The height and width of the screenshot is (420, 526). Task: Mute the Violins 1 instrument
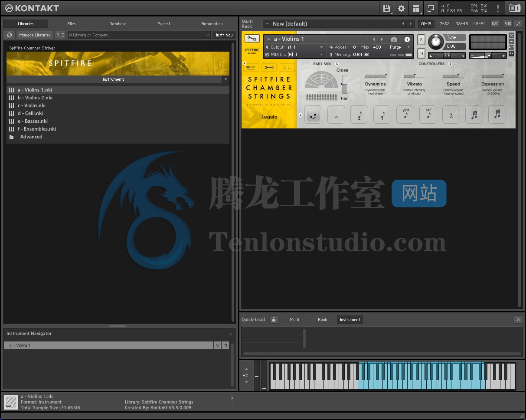421,53
